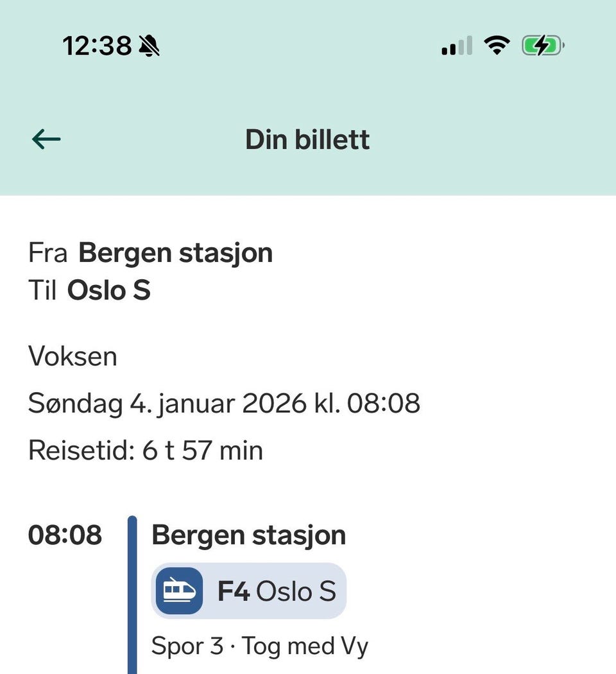Tap the cellular signal bars icon
The height and width of the screenshot is (674, 616).
[456, 46]
